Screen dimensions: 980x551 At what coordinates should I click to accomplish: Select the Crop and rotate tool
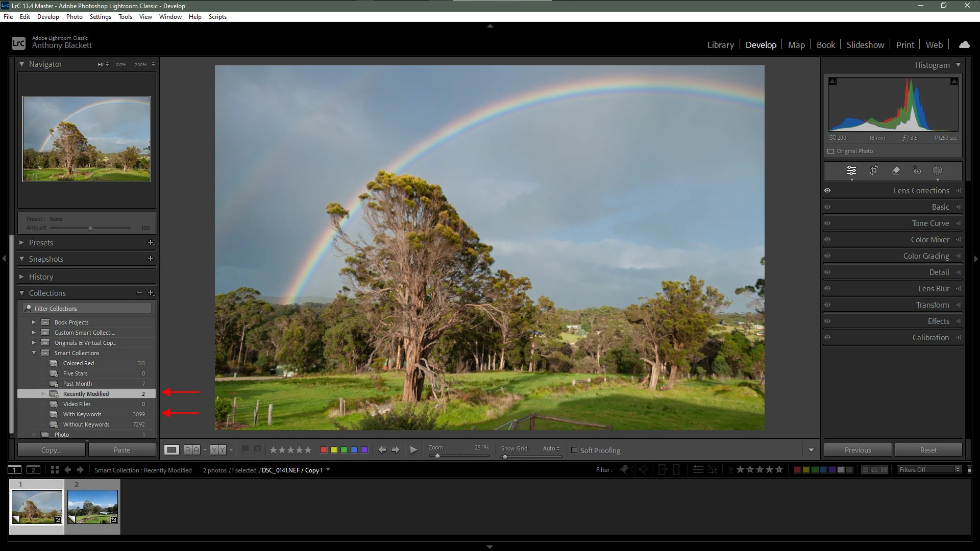874,170
